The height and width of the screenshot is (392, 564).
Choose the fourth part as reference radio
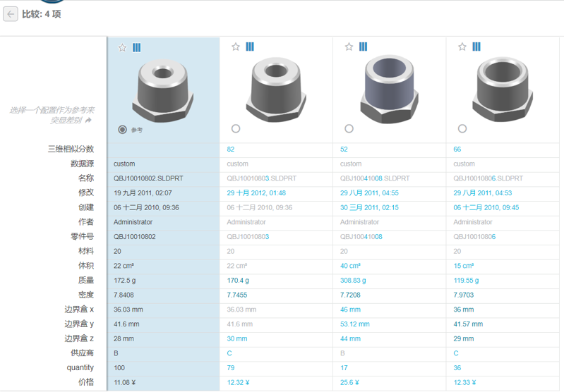(462, 129)
